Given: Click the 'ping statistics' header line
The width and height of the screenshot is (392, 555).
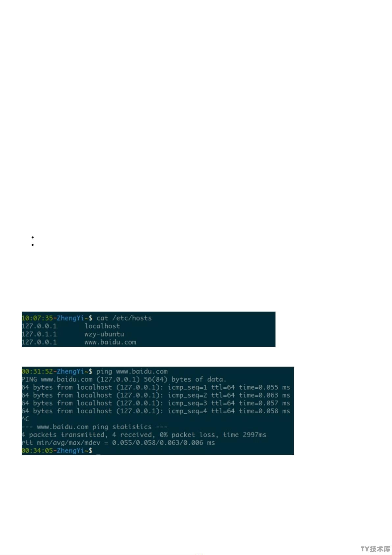Looking at the screenshot, I should (x=94, y=427).
